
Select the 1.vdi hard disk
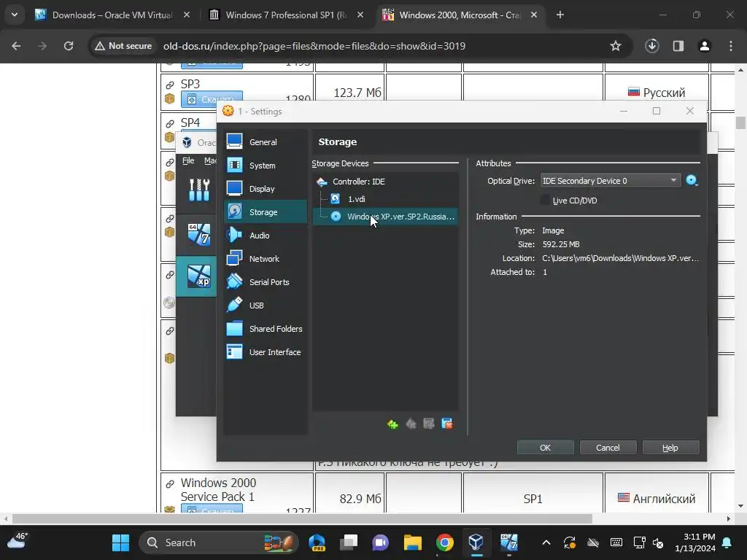(386, 199)
